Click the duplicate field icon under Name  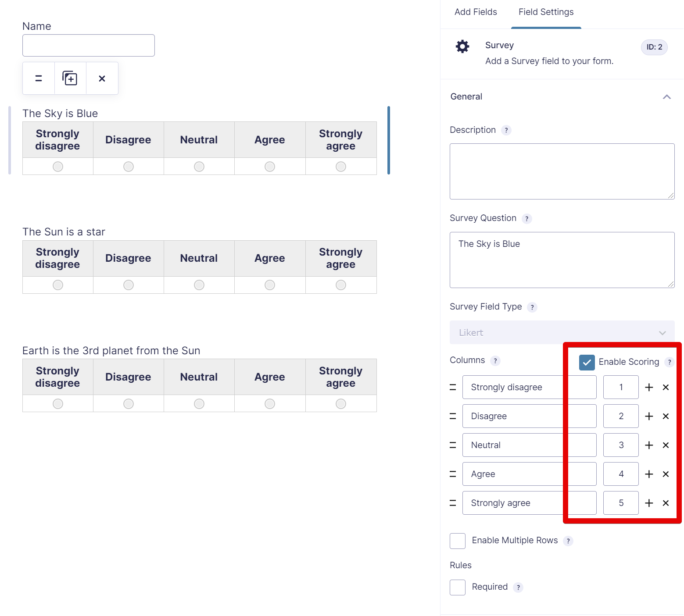pyautogui.click(x=70, y=78)
